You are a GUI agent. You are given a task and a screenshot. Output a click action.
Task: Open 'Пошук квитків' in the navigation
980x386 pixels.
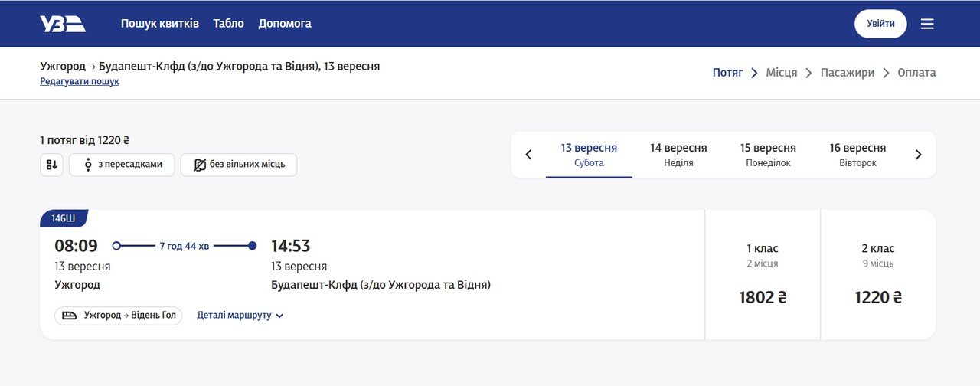pos(160,24)
